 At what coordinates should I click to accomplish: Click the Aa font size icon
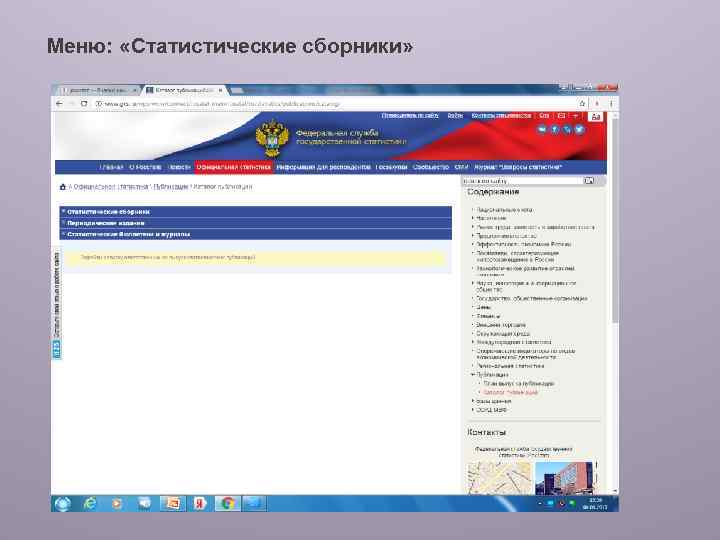(596, 117)
